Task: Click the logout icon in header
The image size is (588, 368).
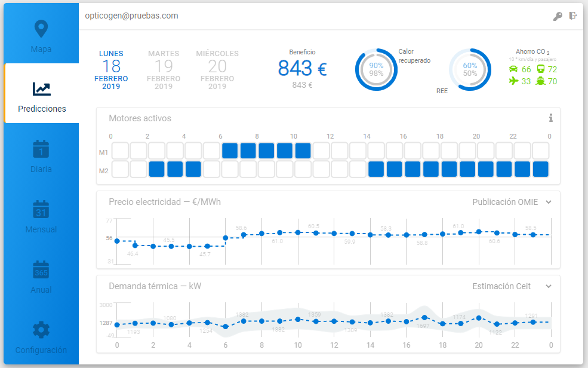Action: [573, 16]
